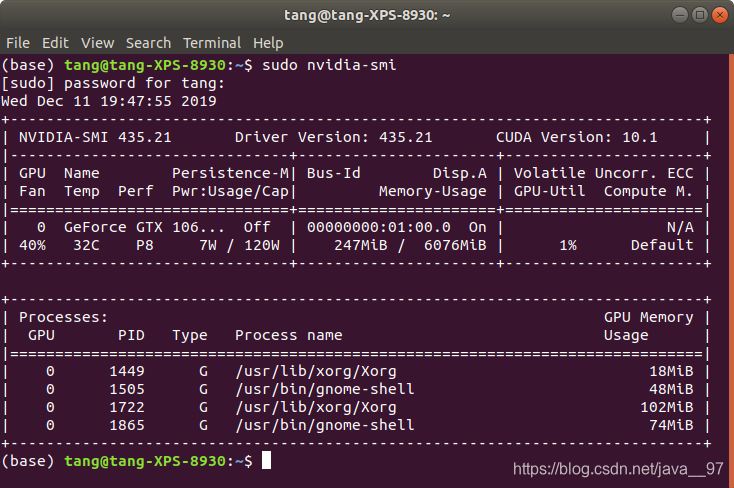
Task: Click the performance state 'P8'
Action: click(145, 245)
